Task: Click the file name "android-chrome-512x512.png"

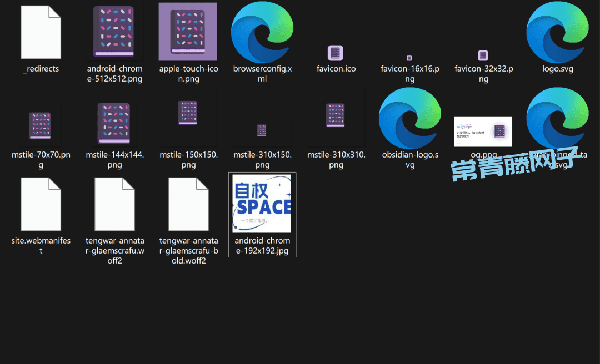Action: point(115,74)
